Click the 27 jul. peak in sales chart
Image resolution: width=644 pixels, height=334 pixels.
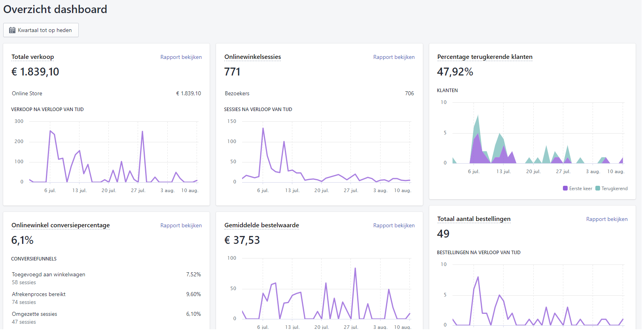(x=142, y=132)
